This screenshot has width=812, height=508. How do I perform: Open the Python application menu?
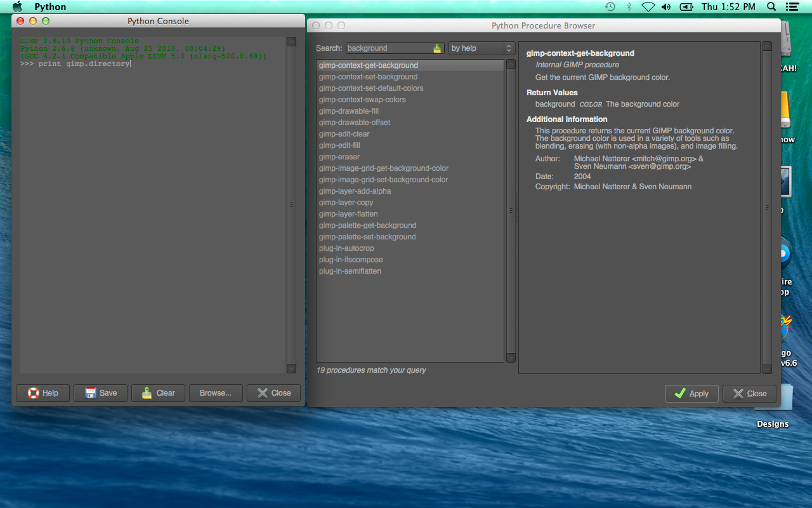coord(50,7)
